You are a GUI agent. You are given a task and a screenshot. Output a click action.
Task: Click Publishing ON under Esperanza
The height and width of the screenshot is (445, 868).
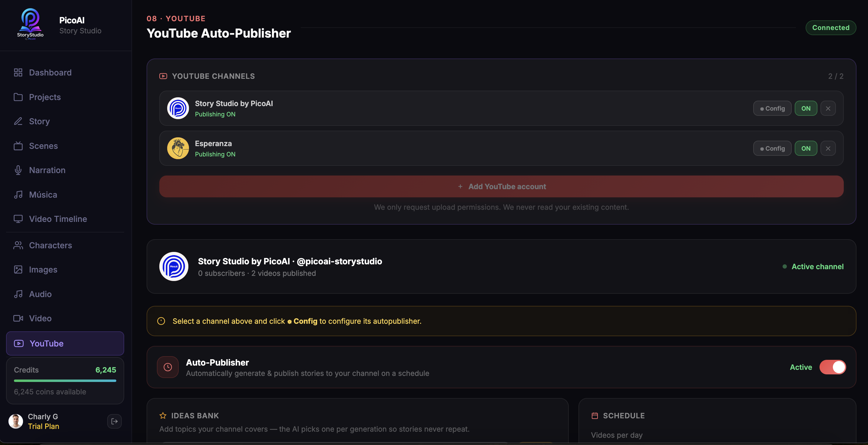215,154
